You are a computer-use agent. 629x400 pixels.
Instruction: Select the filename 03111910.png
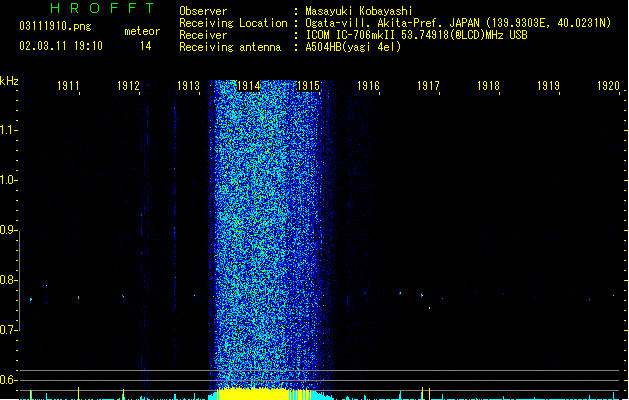(x=55, y=26)
